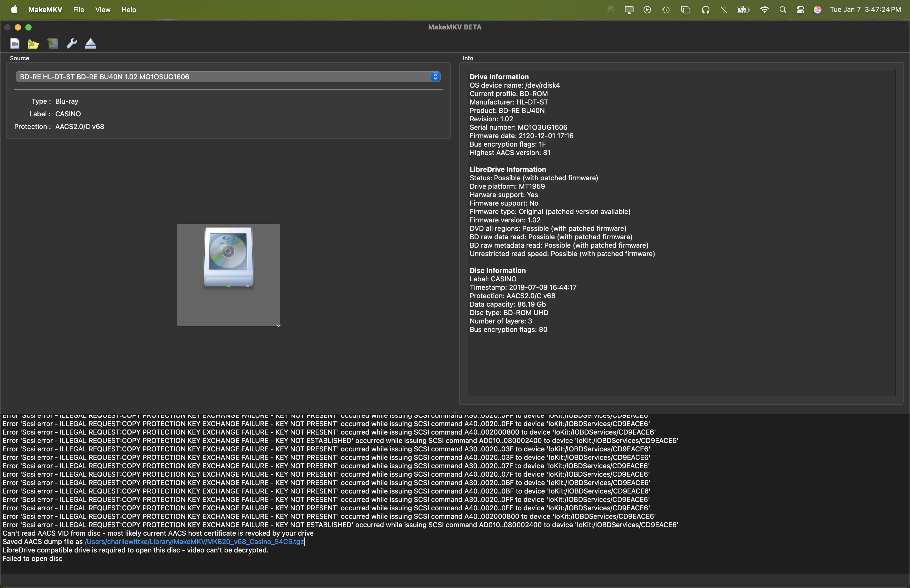The height and width of the screenshot is (588, 910).
Task: Click 'Data capacity: 86.19 Gb' line
Action: (x=507, y=304)
